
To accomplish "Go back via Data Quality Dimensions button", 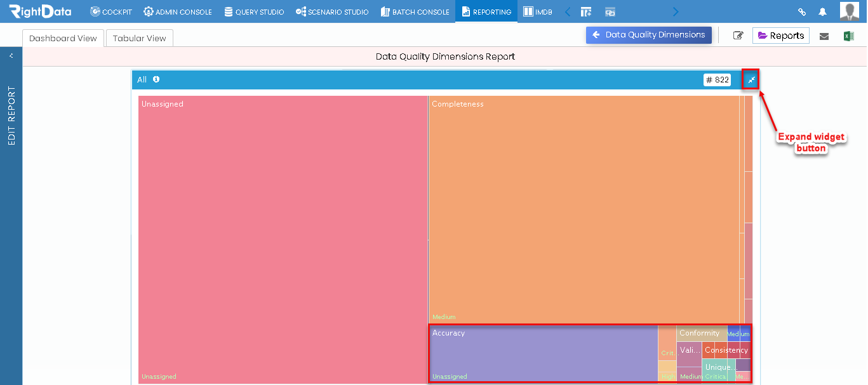I will click(649, 35).
